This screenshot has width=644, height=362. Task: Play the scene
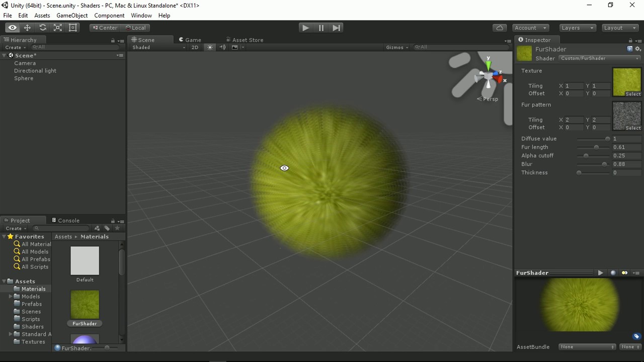pos(305,28)
